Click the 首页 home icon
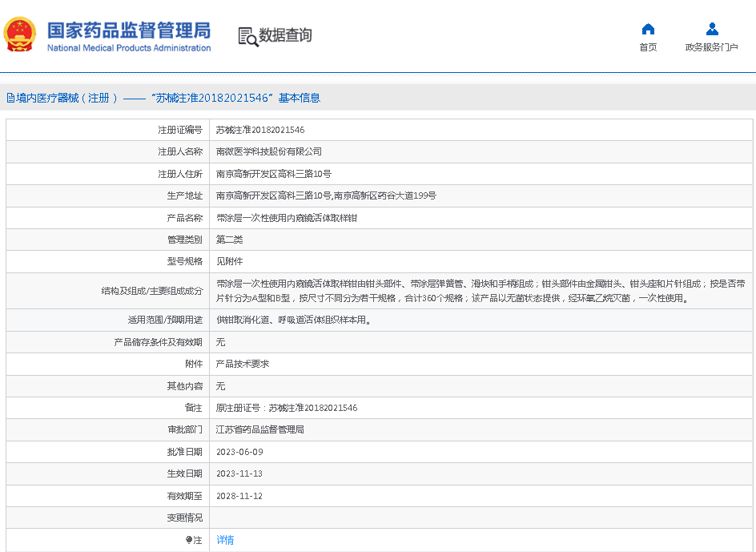 [648, 29]
